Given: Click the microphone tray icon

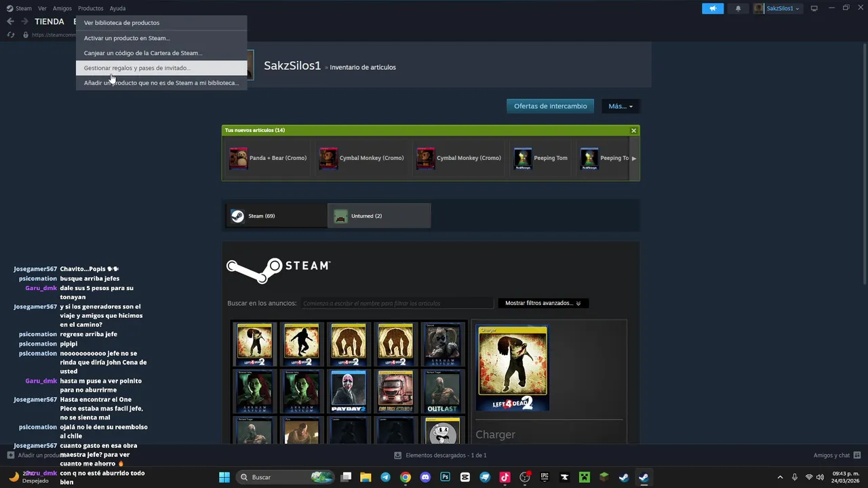Looking at the screenshot, I should pyautogui.click(x=795, y=477).
